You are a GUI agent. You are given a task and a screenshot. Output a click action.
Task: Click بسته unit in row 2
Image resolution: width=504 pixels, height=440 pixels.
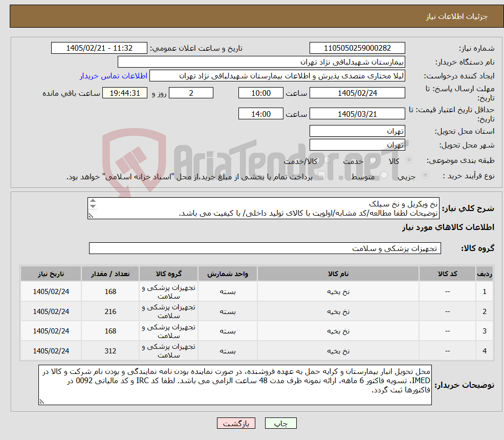(228, 311)
